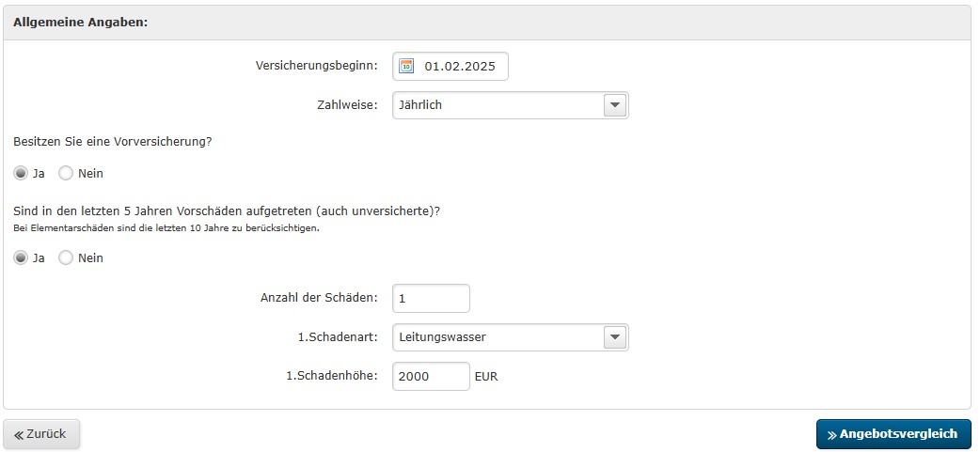Click the Versicherungsbeginn label
980x452 pixels.
click(317, 66)
